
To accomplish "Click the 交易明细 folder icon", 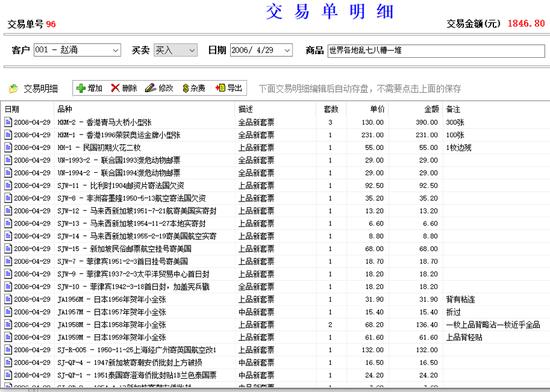I will (x=13, y=89).
